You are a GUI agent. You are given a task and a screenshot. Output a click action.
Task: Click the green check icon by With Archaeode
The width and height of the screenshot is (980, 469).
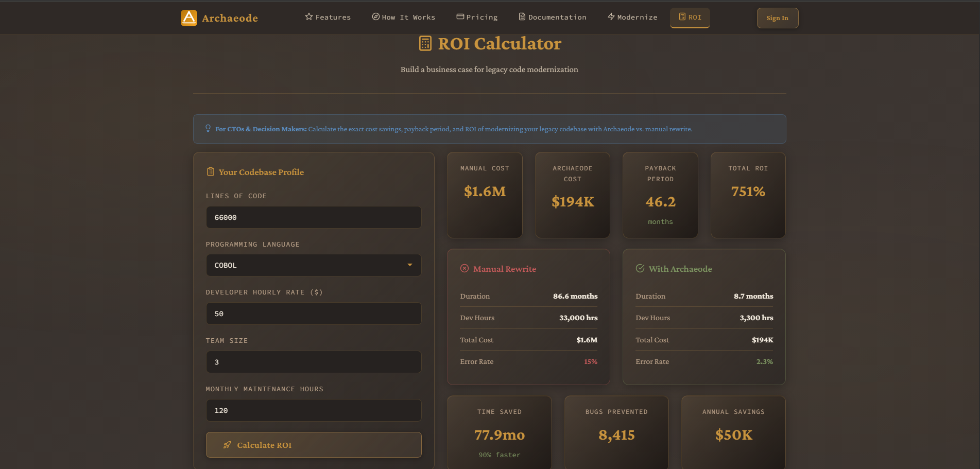640,268
